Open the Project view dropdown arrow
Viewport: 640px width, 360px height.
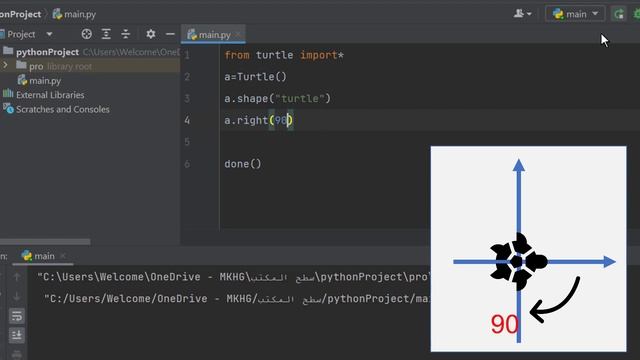coord(49,34)
